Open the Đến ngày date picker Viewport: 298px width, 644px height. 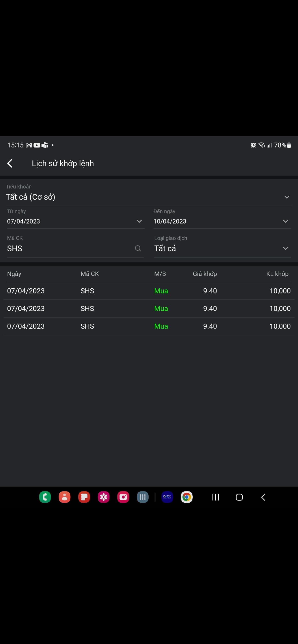221,221
